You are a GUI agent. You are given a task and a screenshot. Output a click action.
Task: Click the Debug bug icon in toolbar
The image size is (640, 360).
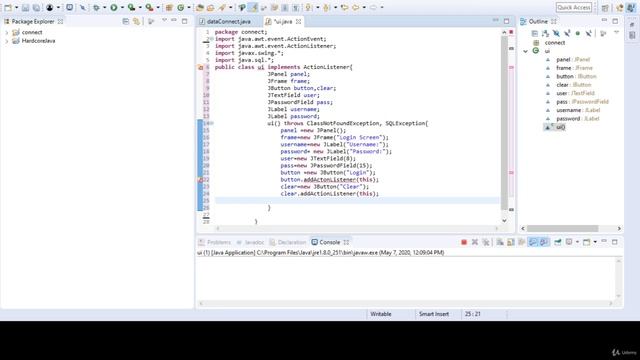pos(96,7)
